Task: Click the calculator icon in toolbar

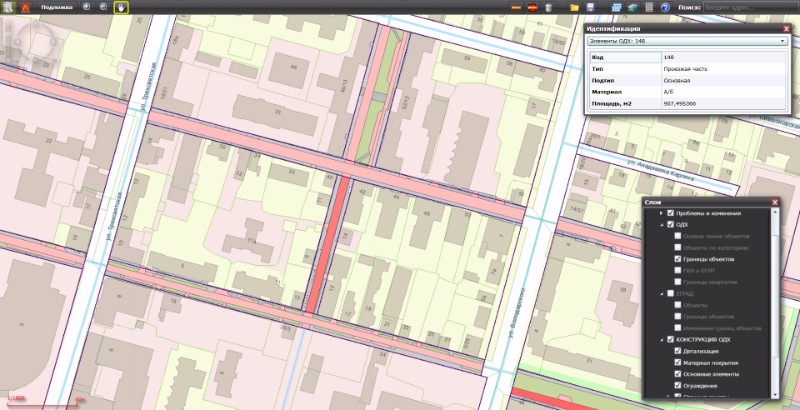Action: click(x=649, y=7)
